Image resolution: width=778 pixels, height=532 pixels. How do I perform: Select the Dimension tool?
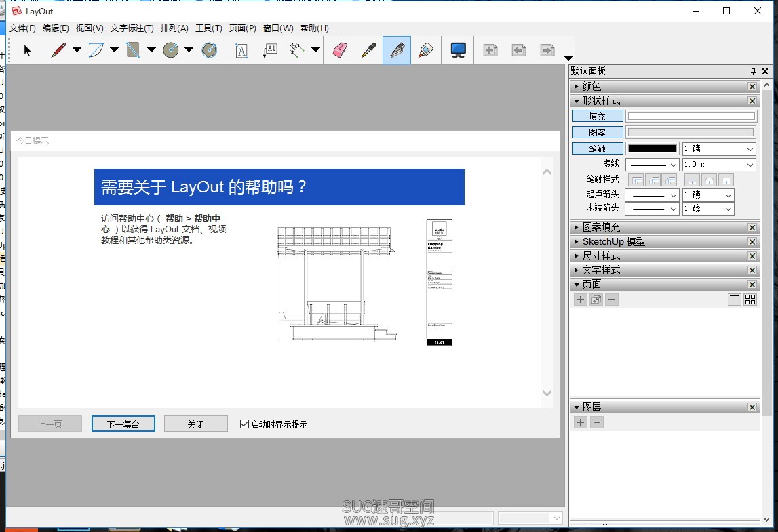tap(297, 50)
